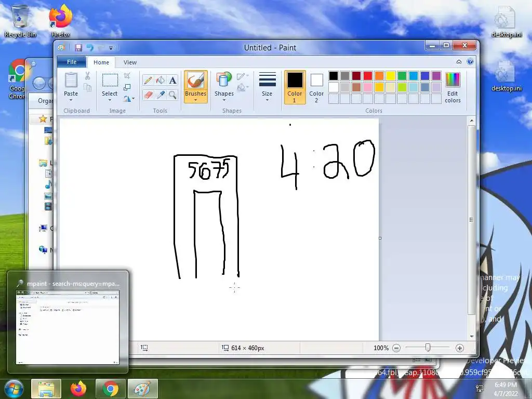Image resolution: width=532 pixels, height=399 pixels.
Task: Switch to the View tab
Action: (130, 62)
